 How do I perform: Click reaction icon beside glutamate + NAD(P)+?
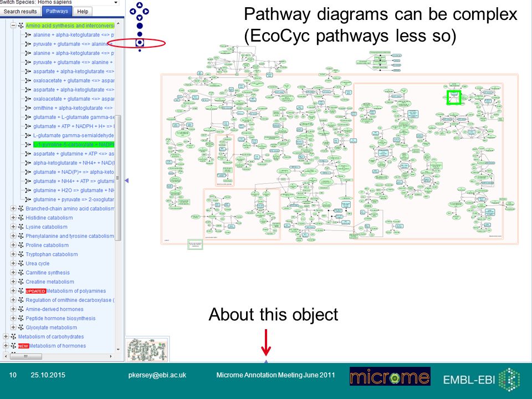(x=28, y=172)
